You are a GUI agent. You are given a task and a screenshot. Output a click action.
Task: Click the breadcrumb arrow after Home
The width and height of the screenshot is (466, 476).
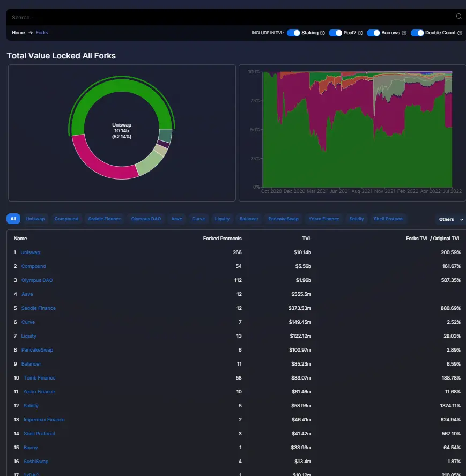click(31, 33)
